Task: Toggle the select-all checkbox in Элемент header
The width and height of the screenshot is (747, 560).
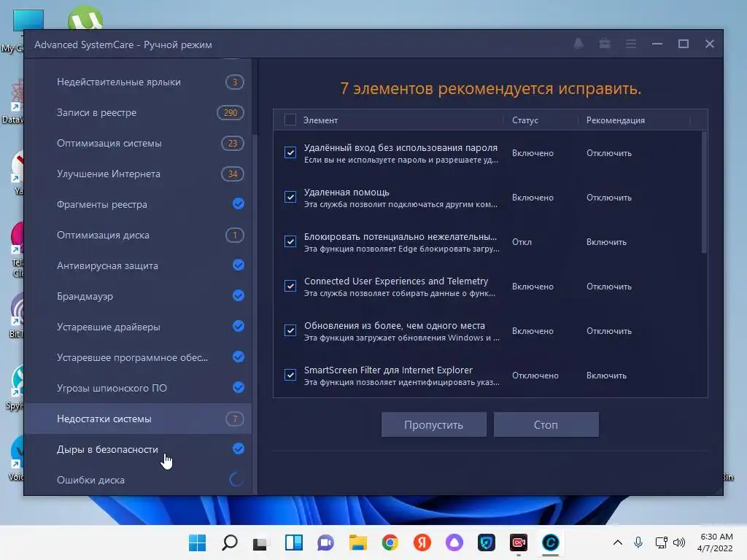Action: point(290,120)
